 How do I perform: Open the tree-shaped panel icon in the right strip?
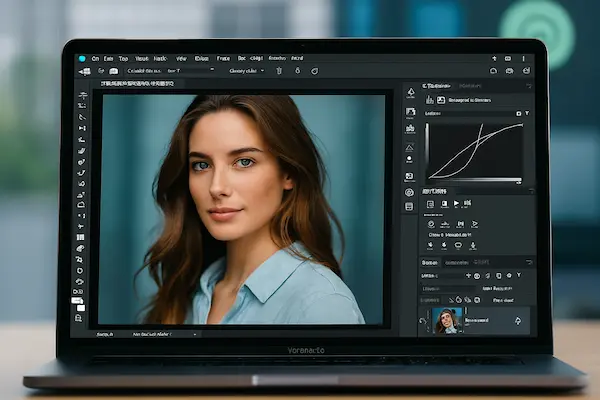pyautogui.click(x=411, y=93)
